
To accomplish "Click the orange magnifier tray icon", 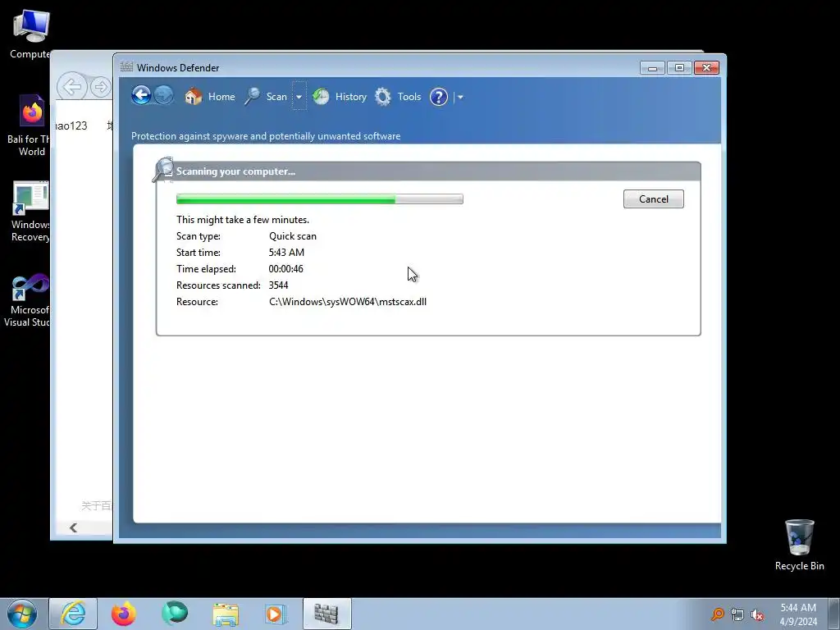I will 718,614.
